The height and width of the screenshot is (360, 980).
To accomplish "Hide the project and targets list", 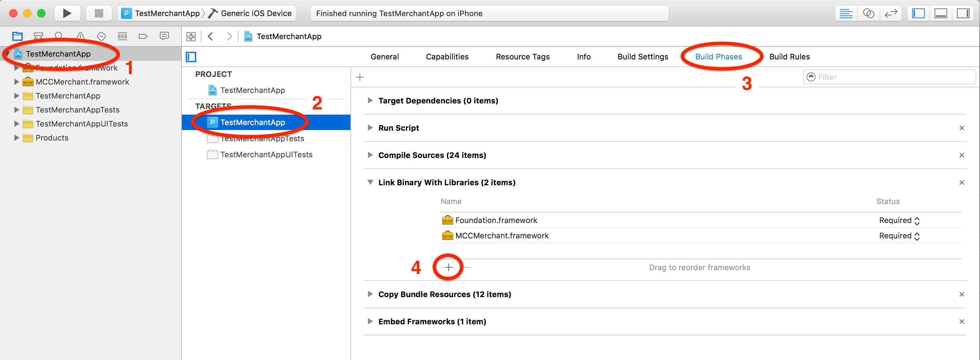I will [x=191, y=57].
